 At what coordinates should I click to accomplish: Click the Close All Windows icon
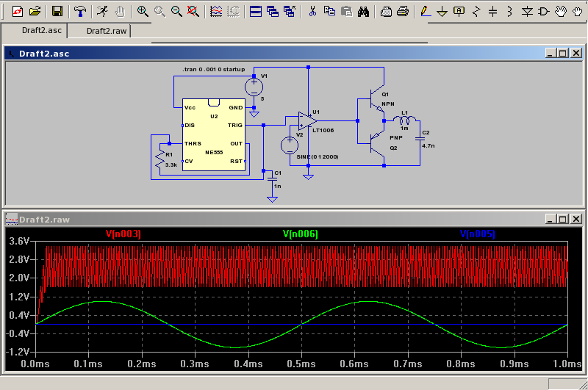290,11
